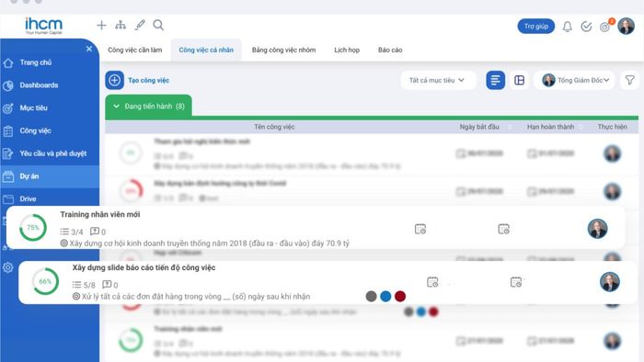
Task: Open the search magnifier icon
Action: click(x=158, y=26)
